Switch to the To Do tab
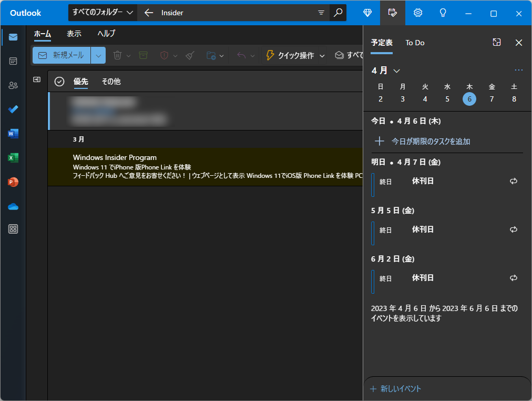 (415, 43)
